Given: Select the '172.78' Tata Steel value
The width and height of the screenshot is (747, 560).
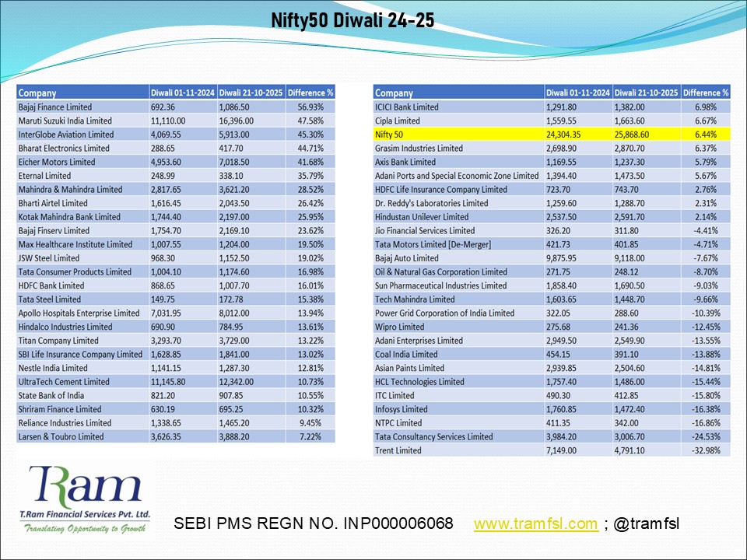Looking at the screenshot, I should (251, 299).
